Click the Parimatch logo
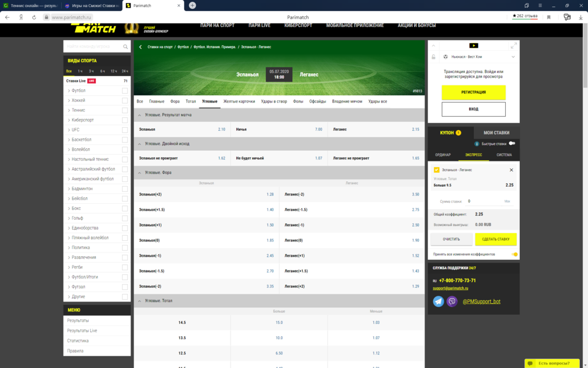588x368 pixels. point(95,28)
